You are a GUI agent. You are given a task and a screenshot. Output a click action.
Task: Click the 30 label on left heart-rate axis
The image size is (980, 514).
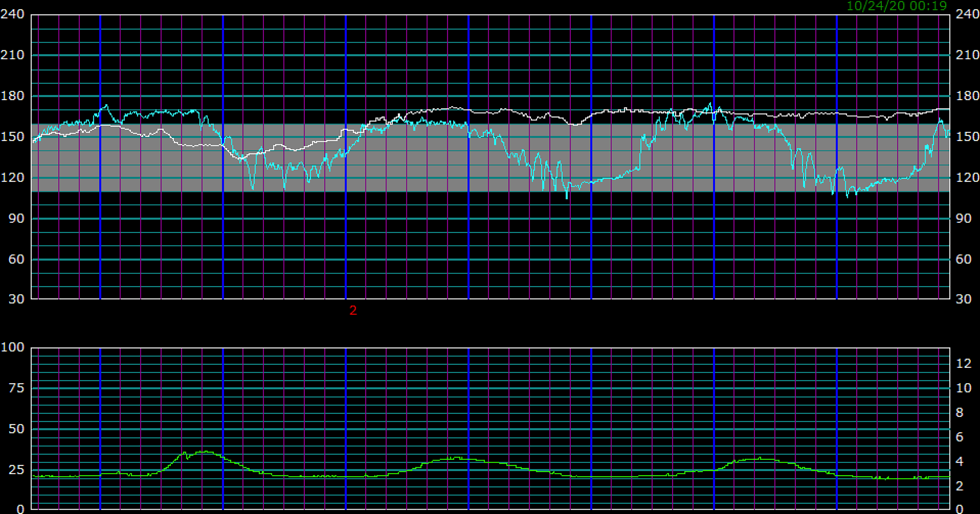click(16, 299)
